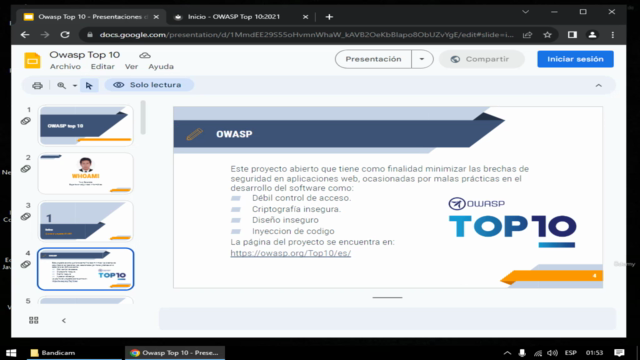Click the link icon beside slide 2
The width and height of the screenshot is (640, 360).
[x=26, y=169]
